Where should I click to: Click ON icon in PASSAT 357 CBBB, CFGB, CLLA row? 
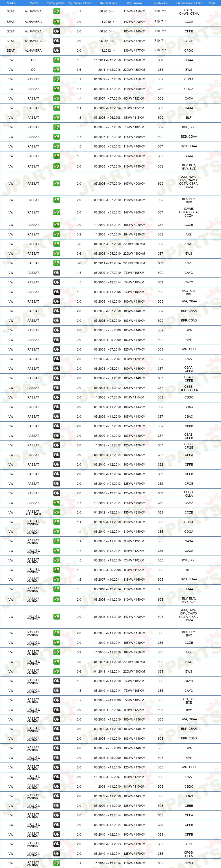coord(57,388)
